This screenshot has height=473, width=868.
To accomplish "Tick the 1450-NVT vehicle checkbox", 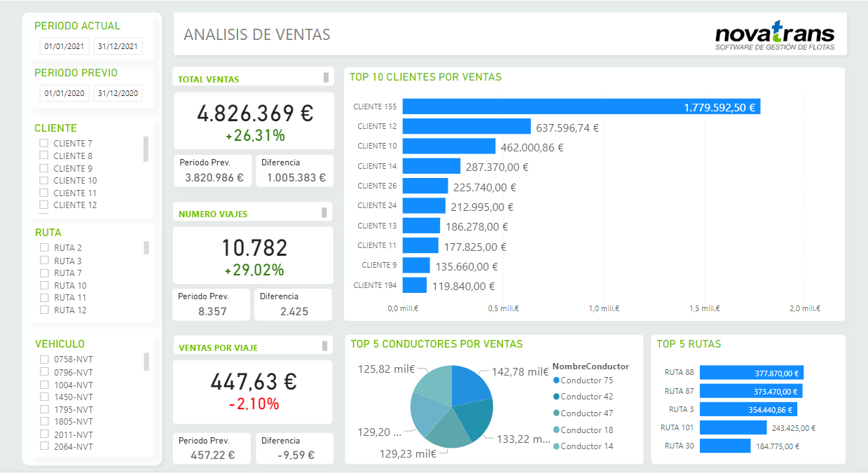I will pyautogui.click(x=44, y=397).
